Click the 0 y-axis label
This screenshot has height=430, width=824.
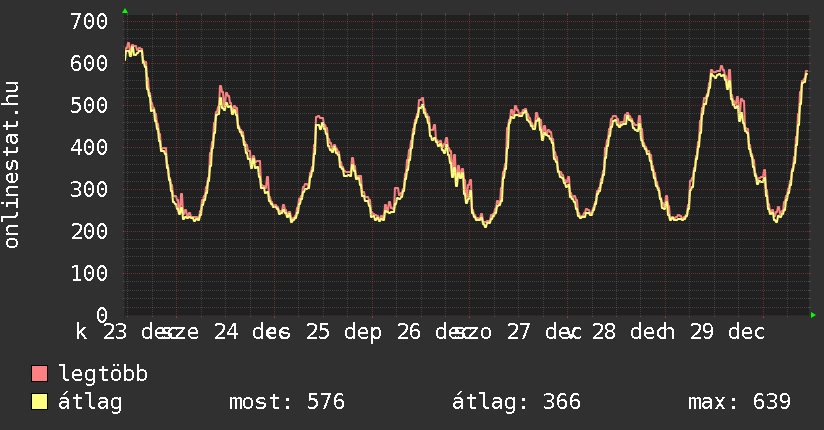click(x=102, y=315)
